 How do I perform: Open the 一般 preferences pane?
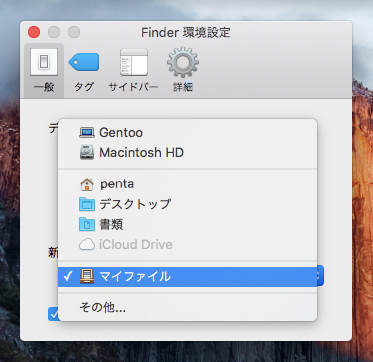(x=44, y=71)
